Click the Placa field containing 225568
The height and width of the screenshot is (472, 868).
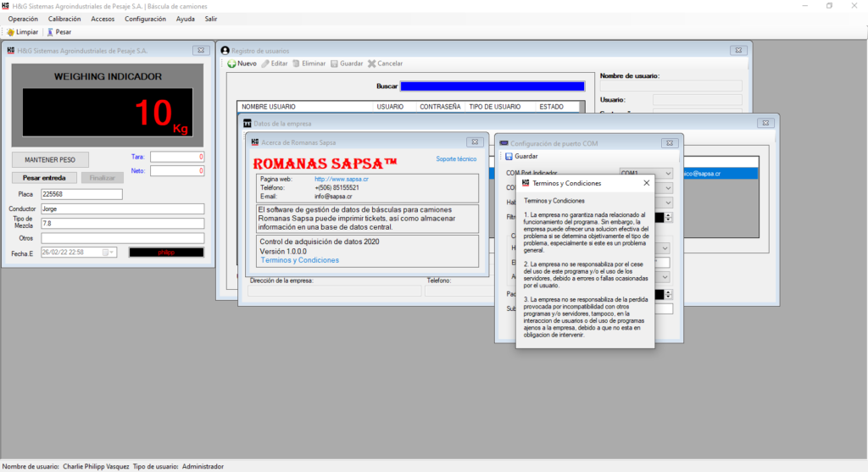pyautogui.click(x=81, y=194)
